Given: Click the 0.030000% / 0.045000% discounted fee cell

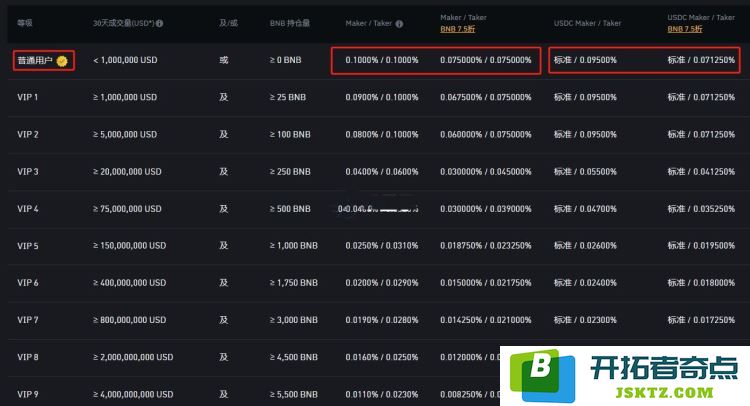Looking at the screenshot, I should coord(485,172).
